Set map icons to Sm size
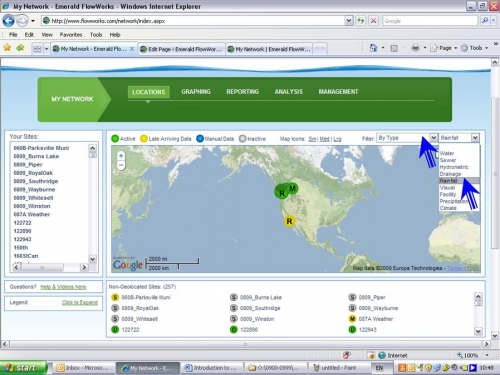The width and height of the screenshot is (500, 375). point(312,139)
